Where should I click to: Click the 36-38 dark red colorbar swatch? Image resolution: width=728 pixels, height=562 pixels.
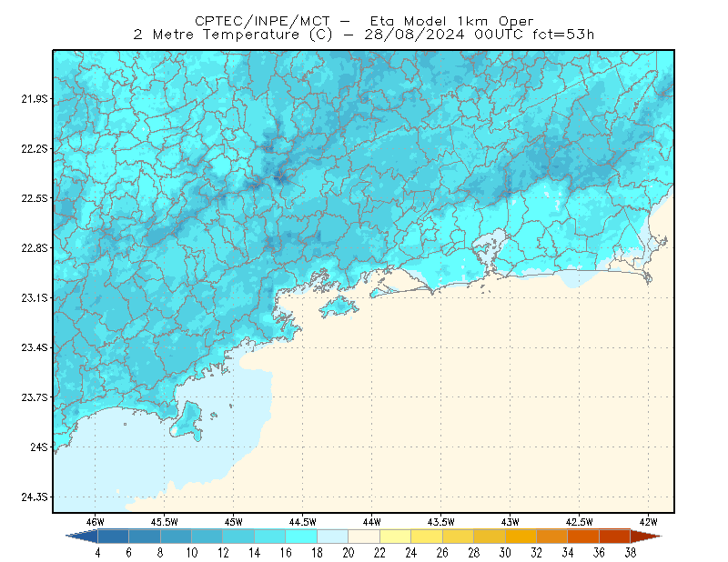(615, 537)
